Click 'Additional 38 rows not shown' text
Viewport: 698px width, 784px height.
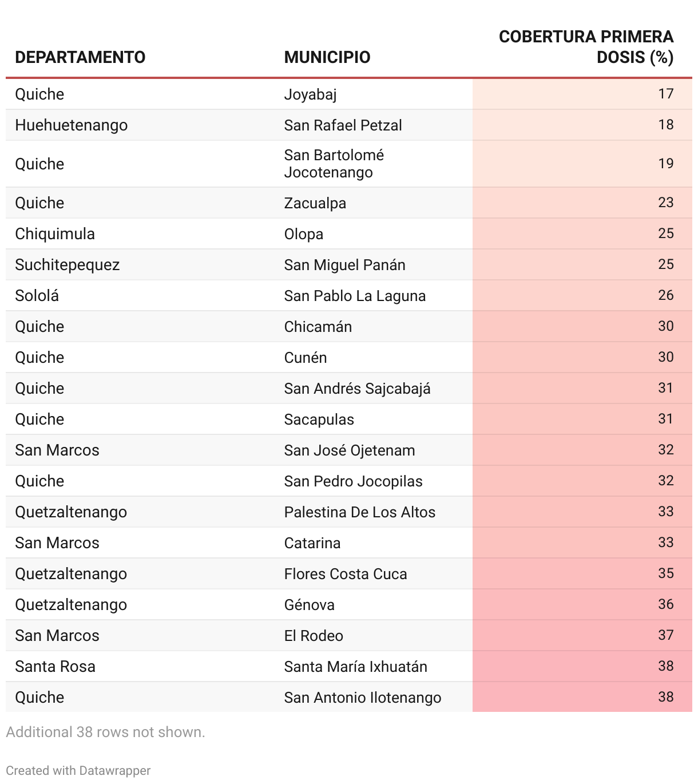[106, 732]
